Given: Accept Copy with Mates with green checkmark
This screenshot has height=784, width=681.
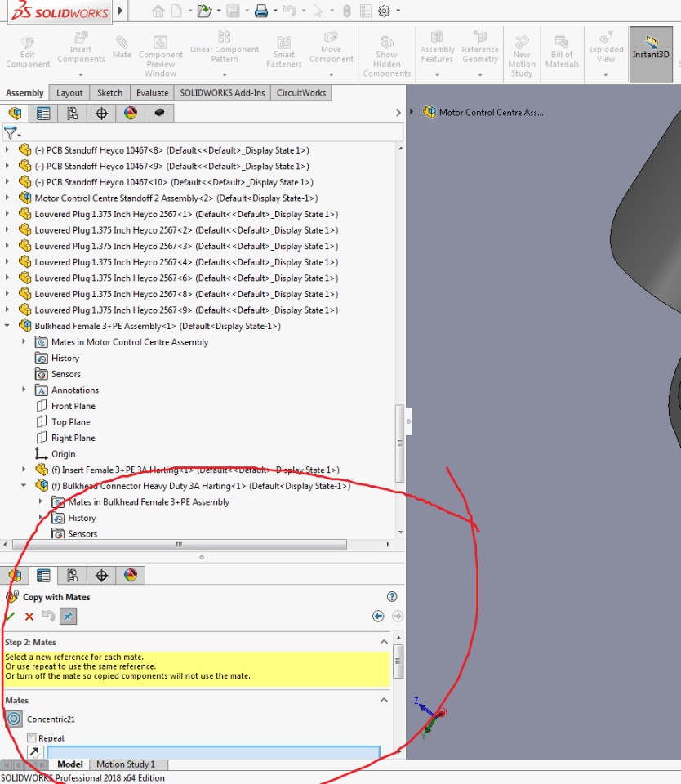Looking at the screenshot, I should [10, 617].
